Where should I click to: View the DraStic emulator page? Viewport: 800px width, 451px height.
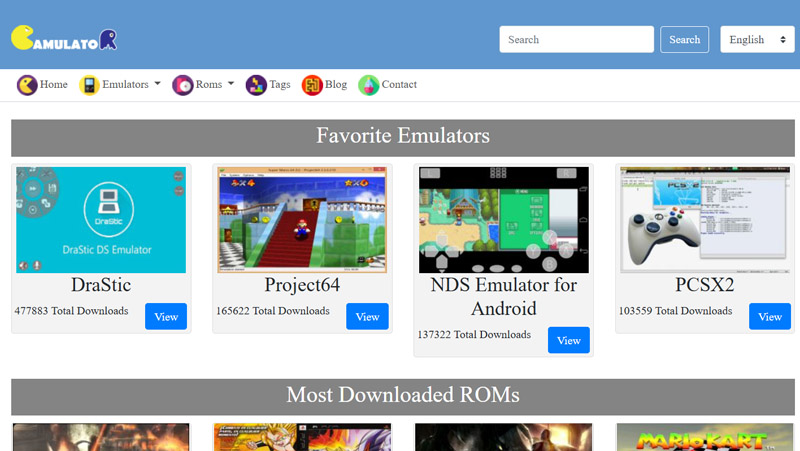coord(166,316)
